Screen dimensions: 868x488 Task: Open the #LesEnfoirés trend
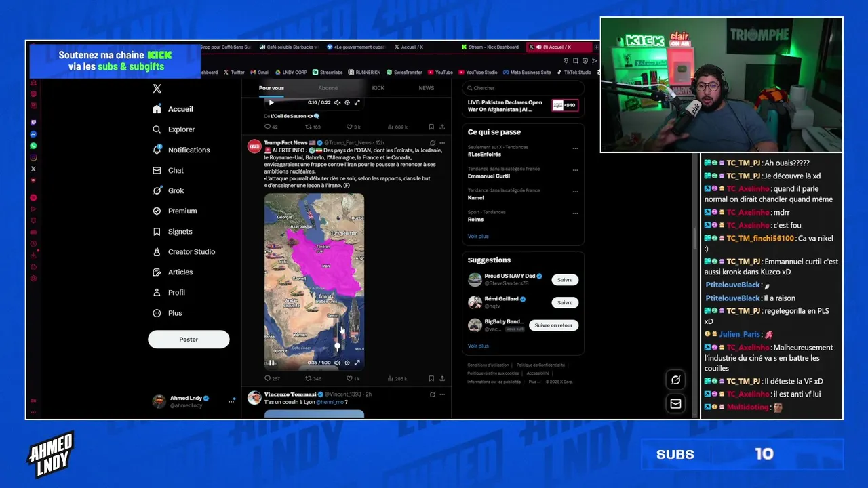485,155
